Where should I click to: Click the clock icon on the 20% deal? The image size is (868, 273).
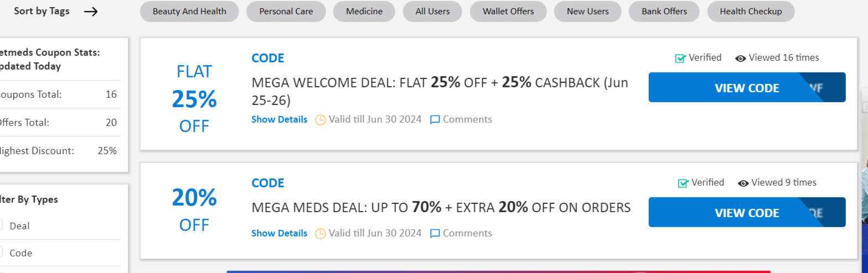(x=321, y=233)
